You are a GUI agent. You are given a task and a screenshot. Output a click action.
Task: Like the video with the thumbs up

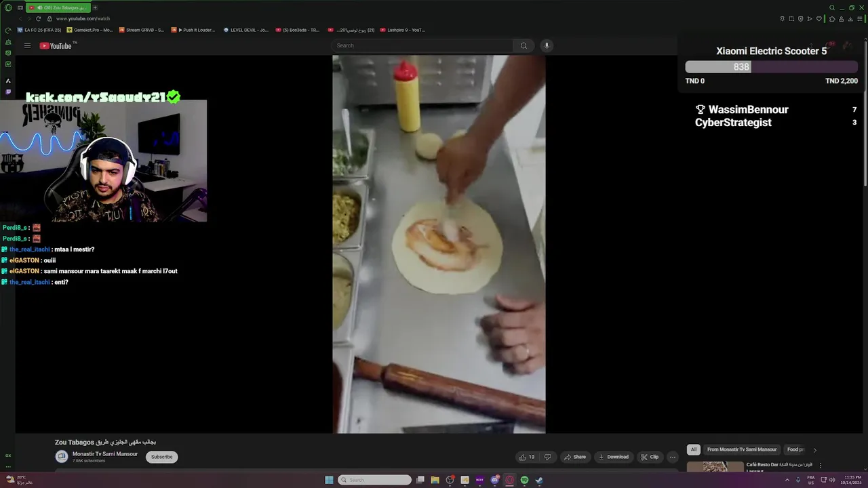526,457
